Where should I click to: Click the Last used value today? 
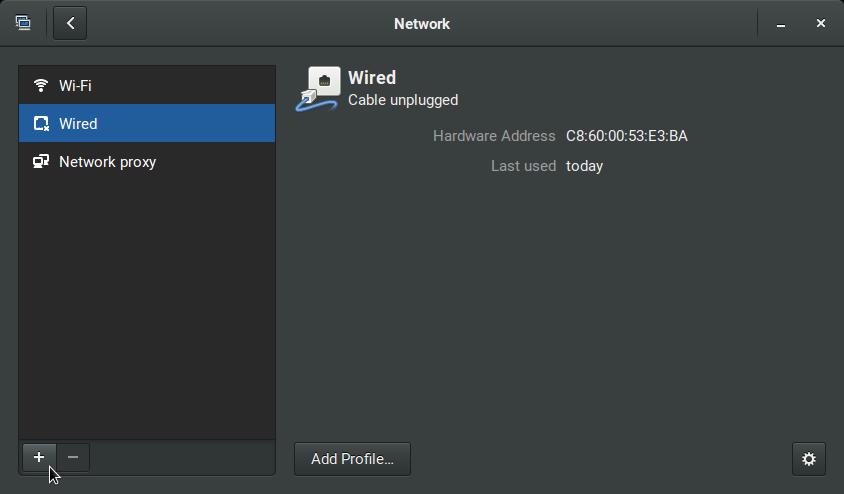tap(584, 166)
